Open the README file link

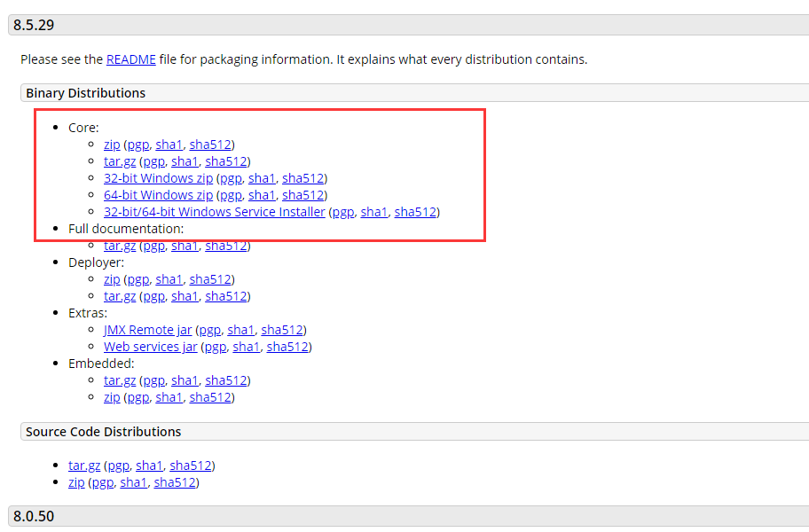[x=131, y=59]
